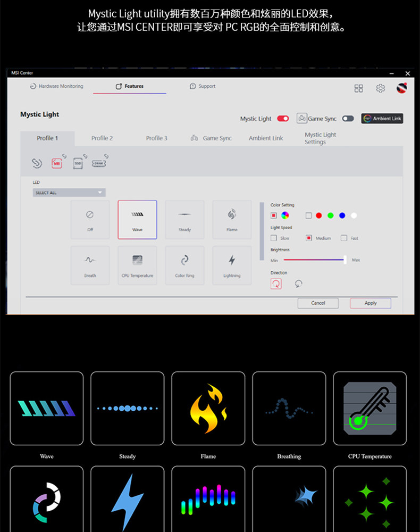Click the large Flame showcase thumbnail
The height and width of the screenshot is (532, 420).
[208, 408]
